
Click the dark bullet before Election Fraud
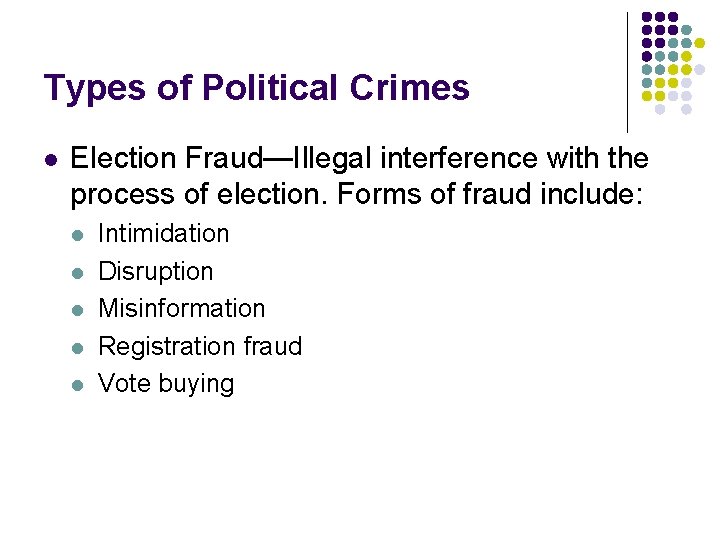tap(52, 159)
